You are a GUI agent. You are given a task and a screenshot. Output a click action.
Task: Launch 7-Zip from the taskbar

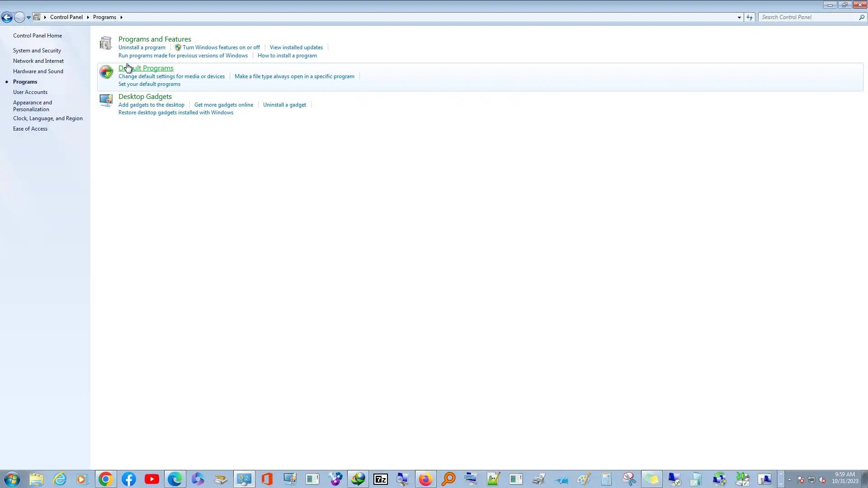point(381,479)
